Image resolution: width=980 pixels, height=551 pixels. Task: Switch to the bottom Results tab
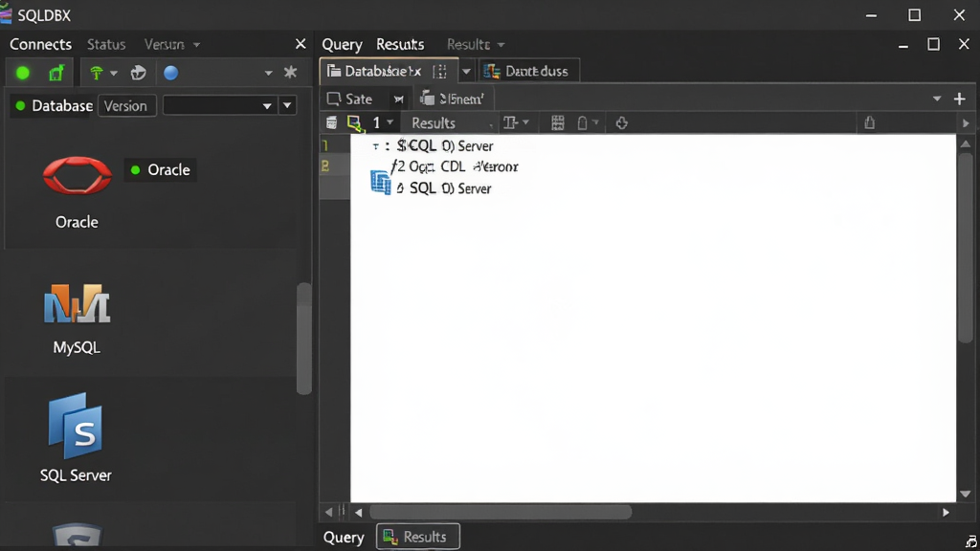[418, 537]
